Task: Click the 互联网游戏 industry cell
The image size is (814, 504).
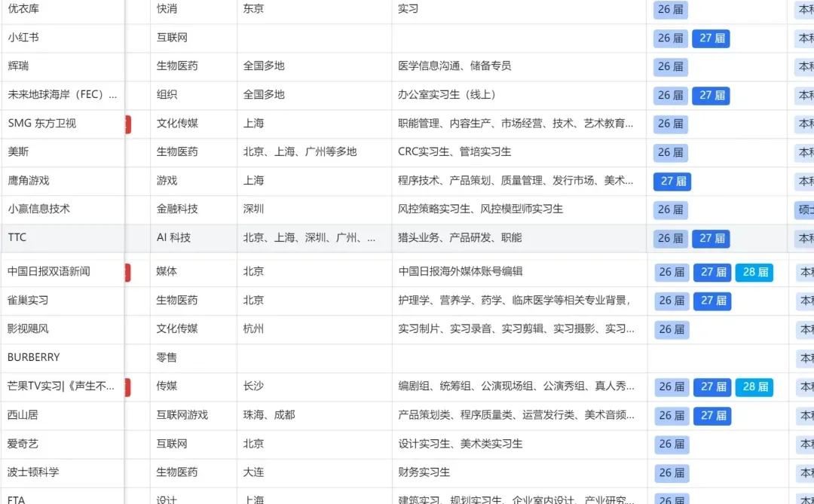Action: (182, 414)
